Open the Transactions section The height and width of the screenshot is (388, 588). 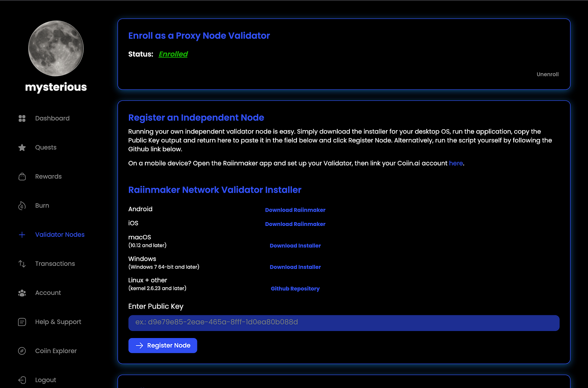(x=55, y=264)
